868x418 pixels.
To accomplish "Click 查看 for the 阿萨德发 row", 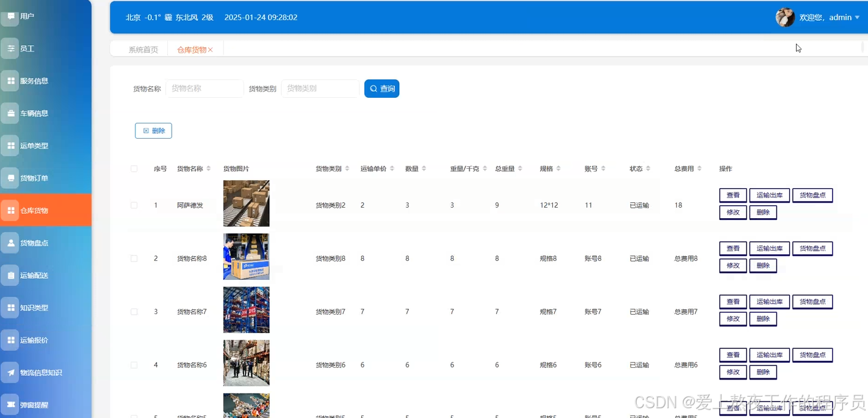I will coord(733,196).
